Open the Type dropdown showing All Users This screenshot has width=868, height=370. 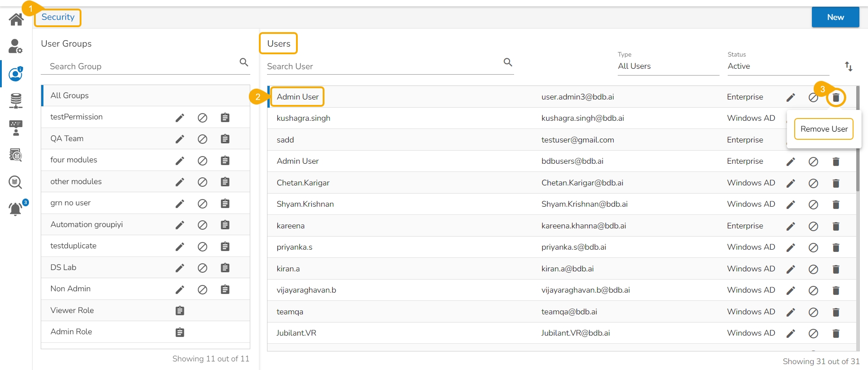[668, 66]
